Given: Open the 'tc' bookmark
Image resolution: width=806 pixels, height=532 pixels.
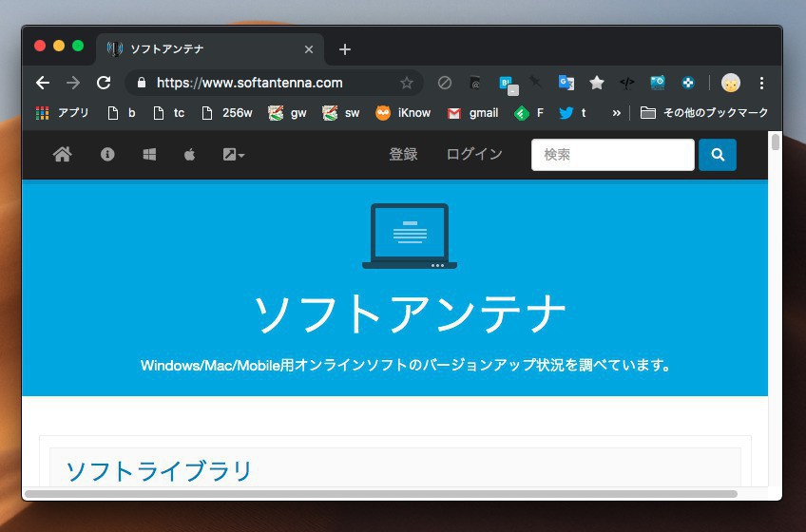Looking at the screenshot, I should click(x=168, y=112).
